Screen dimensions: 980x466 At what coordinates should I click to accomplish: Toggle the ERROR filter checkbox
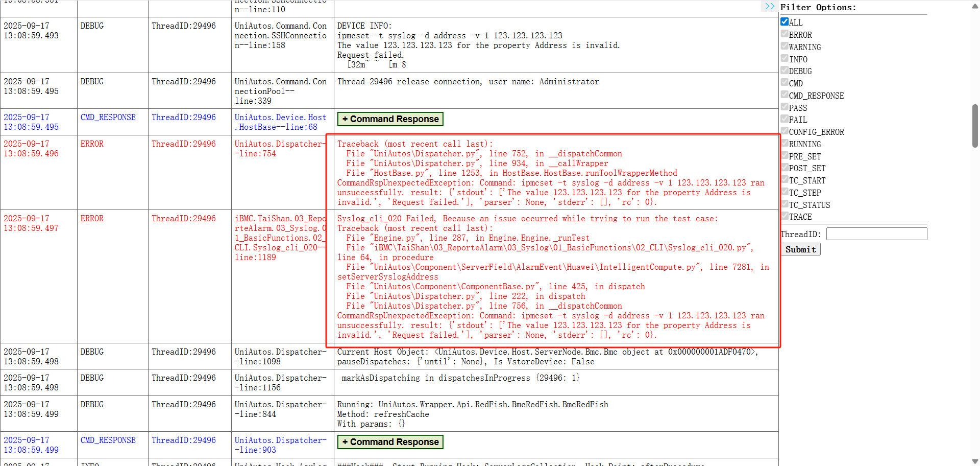pyautogui.click(x=785, y=34)
